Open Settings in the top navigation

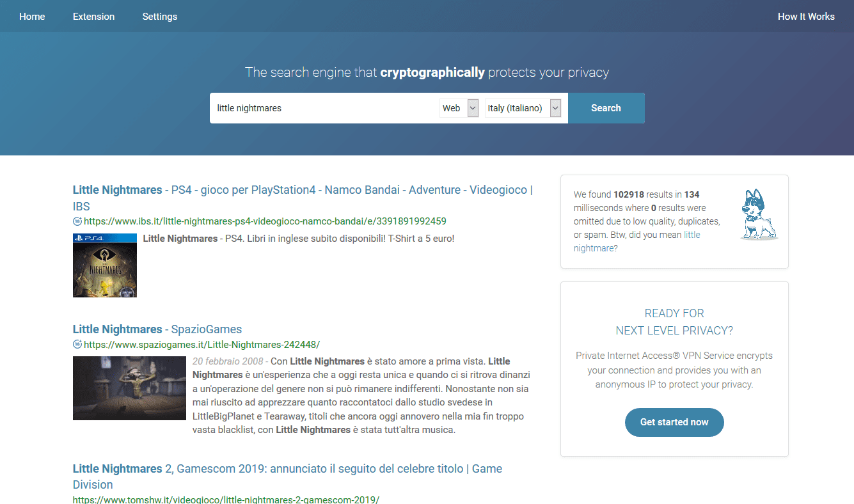pyautogui.click(x=160, y=17)
